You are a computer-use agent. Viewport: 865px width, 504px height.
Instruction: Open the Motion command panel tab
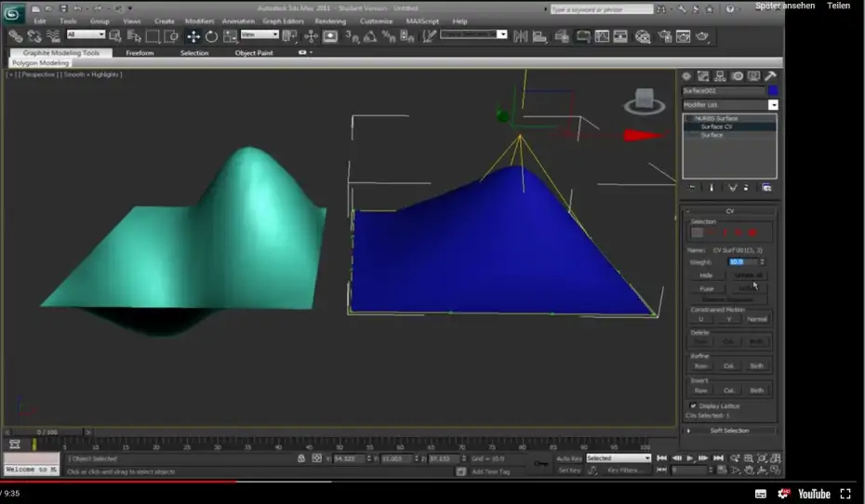(x=738, y=76)
